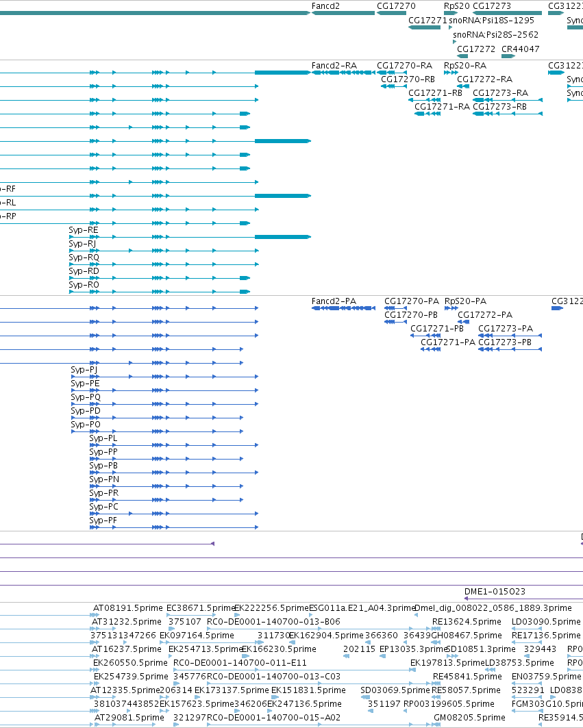
Task: Click the RpS20-PA protein label
Action: pos(465,301)
